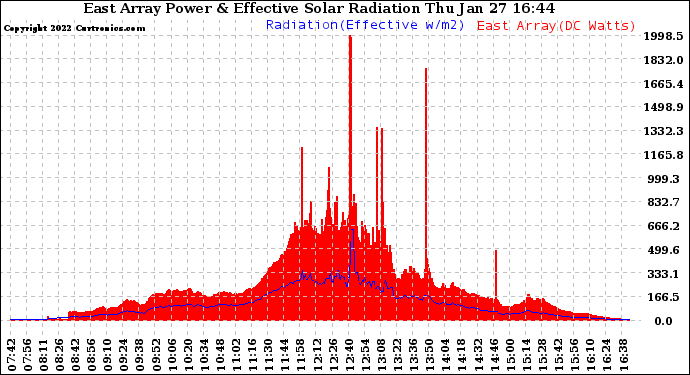
Task: Click the 12:26 time axis label
Action: coord(333,355)
